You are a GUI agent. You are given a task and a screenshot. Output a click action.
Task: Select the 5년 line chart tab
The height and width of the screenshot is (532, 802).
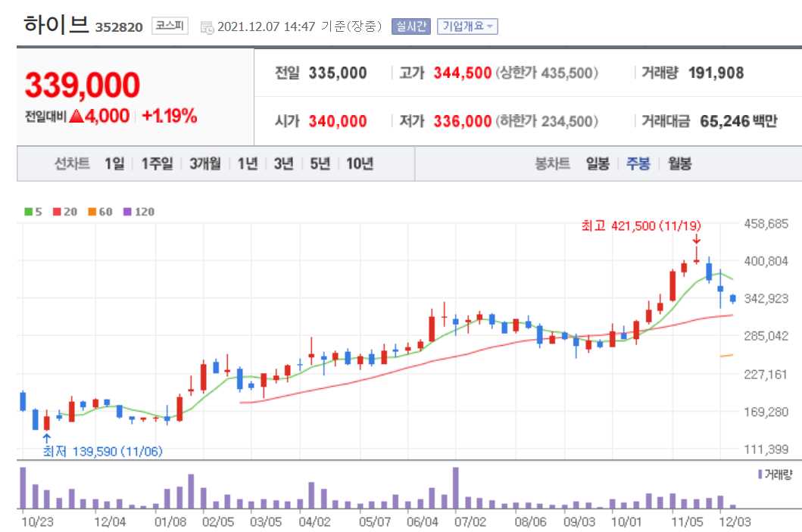tap(320, 163)
